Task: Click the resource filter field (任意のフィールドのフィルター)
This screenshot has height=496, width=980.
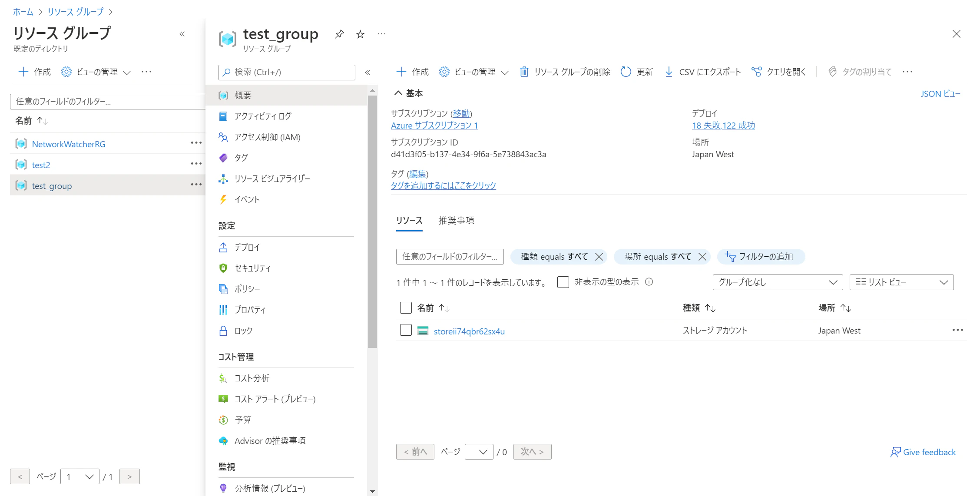Action: (450, 257)
